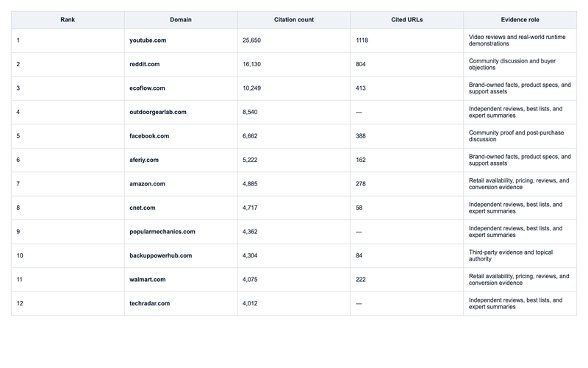Click evidence role text in aferiy.com row
The image size is (588, 368).
click(520, 160)
